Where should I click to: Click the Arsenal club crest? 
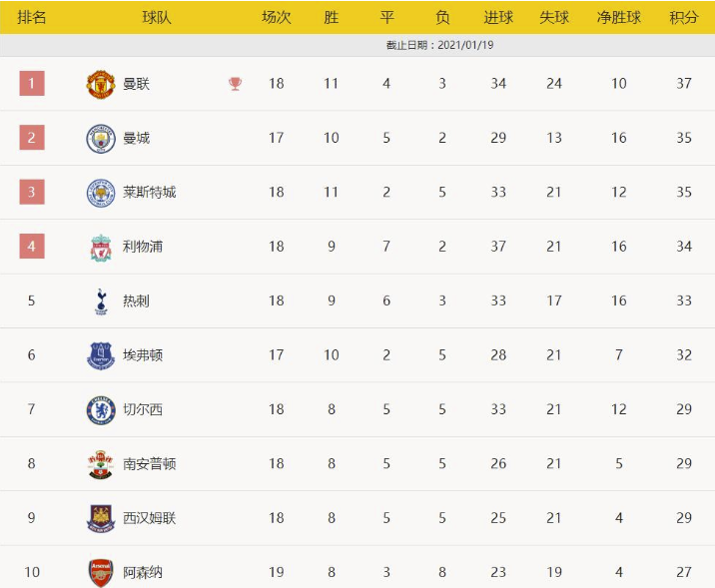point(101,572)
